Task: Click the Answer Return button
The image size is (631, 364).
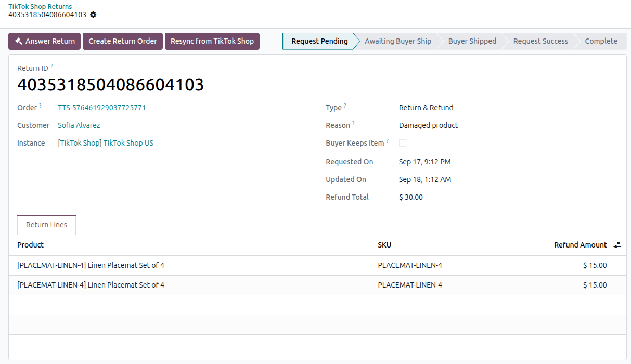Action: pos(45,41)
